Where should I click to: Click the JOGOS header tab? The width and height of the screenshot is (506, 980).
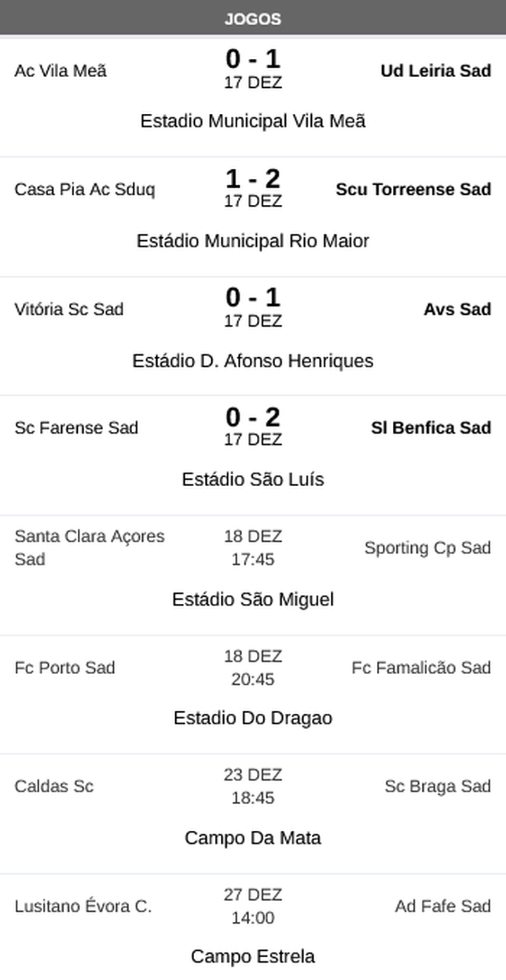pos(252,19)
